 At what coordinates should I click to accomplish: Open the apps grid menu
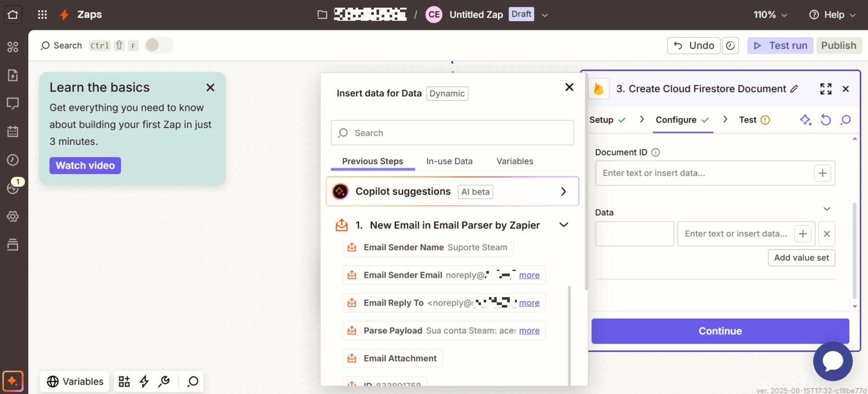(42, 15)
